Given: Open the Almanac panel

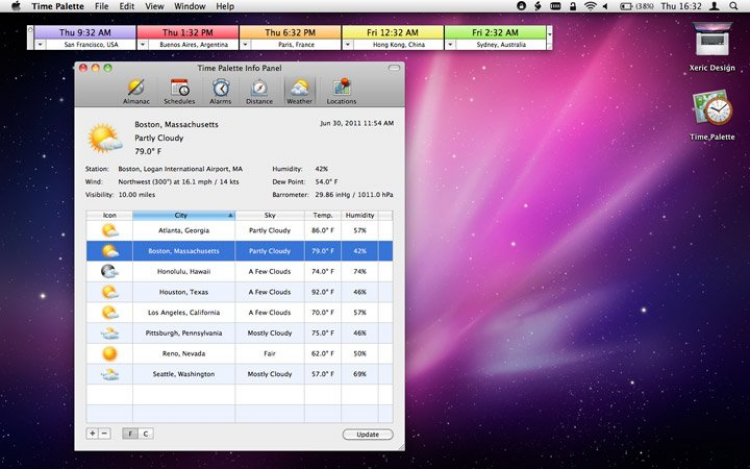Looking at the screenshot, I should 136,90.
